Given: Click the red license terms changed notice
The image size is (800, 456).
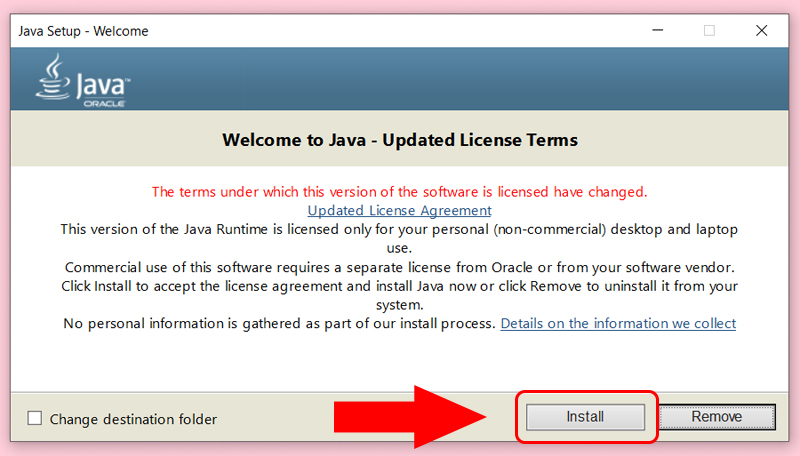Looking at the screenshot, I should click(x=399, y=192).
